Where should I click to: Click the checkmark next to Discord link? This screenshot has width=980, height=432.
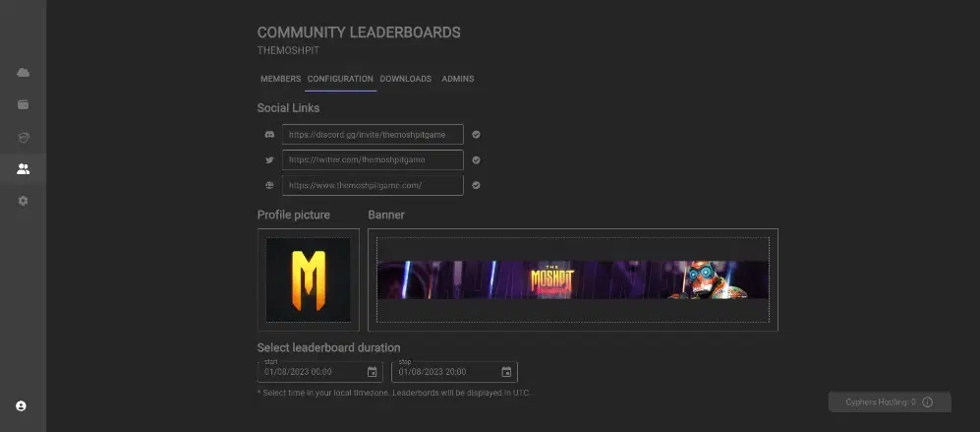pyautogui.click(x=477, y=135)
